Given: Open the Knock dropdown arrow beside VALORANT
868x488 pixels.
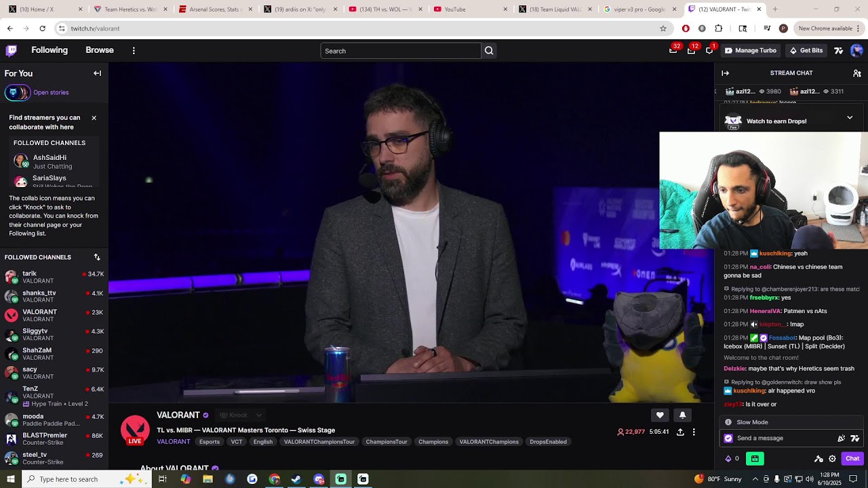Looking at the screenshot, I should point(258,415).
